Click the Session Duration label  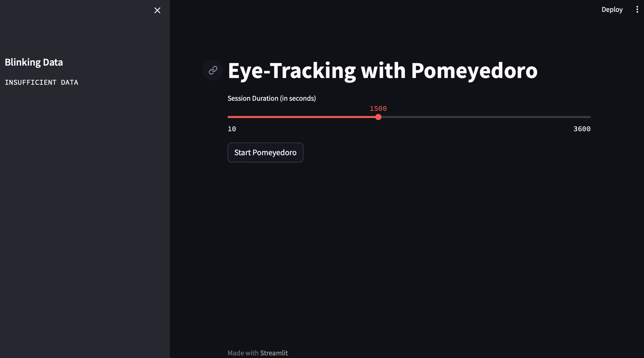[271, 98]
